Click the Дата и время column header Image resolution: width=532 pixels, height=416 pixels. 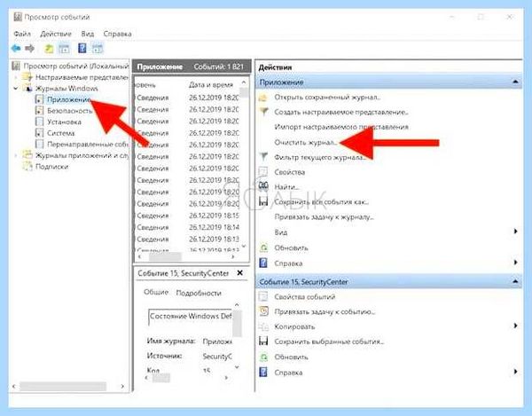coord(211,85)
